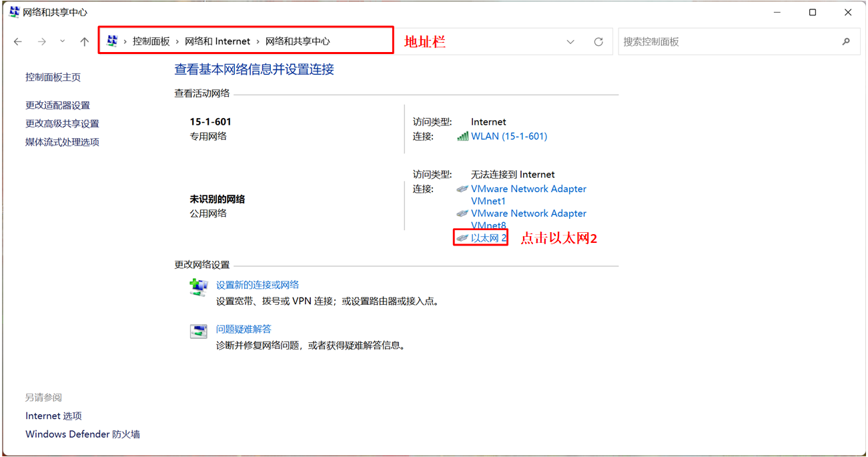The width and height of the screenshot is (868, 457).
Task: Open the WLAN (15-1-601) connection link
Action: (x=508, y=136)
